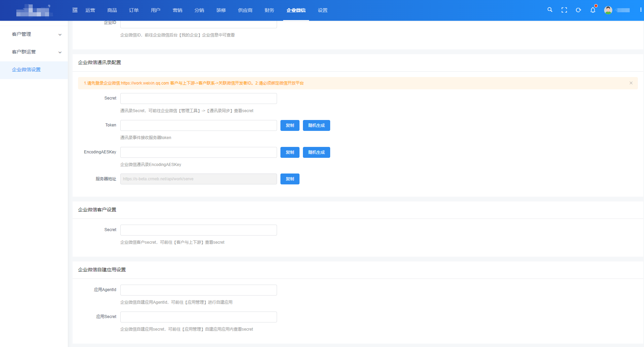Copy the 服务器地址 with 复制 button
644x347 pixels.
tap(290, 179)
